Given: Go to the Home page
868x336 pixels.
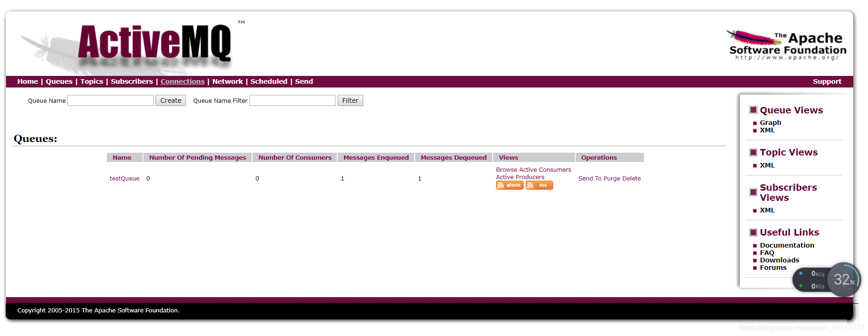Looking at the screenshot, I should [28, 81].
